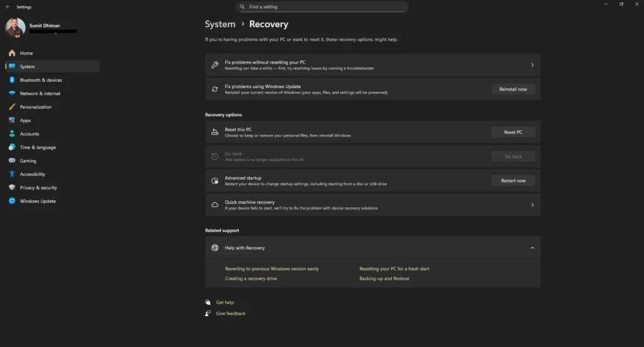Click the refresh icon beside Windows Update fix

tap(215, 89)
